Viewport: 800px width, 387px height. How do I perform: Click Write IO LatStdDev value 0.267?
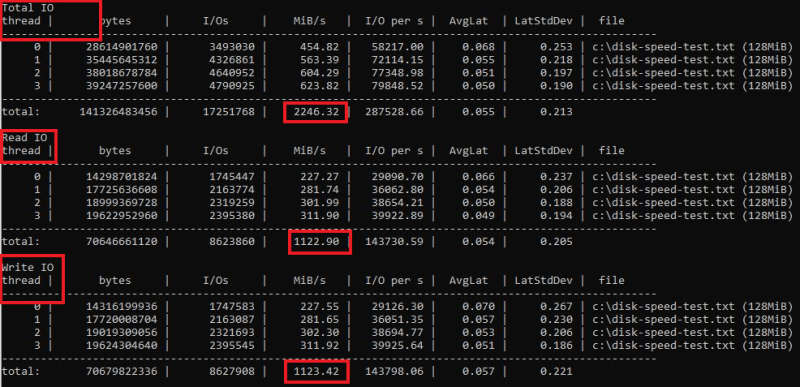(556, 307)
